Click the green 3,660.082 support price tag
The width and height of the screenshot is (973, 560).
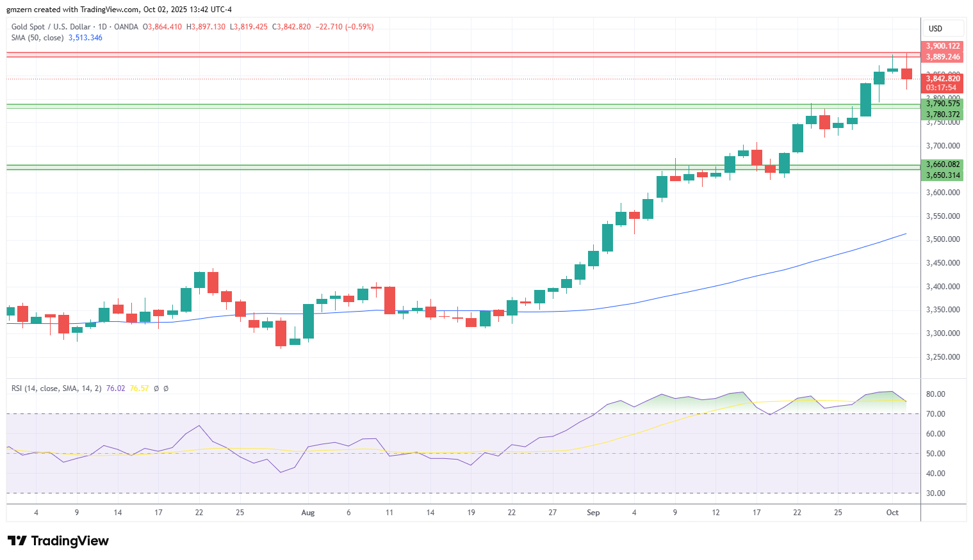coord(943,164)
